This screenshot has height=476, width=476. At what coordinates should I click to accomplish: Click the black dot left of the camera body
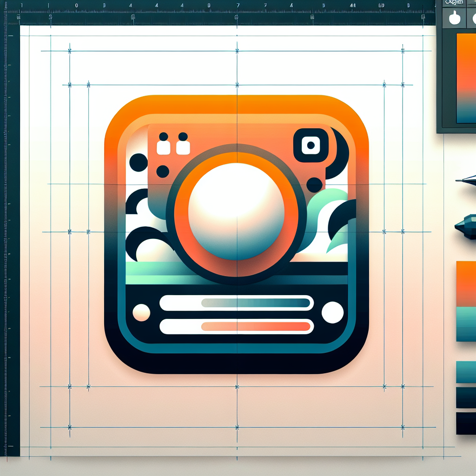click(139, 162)
